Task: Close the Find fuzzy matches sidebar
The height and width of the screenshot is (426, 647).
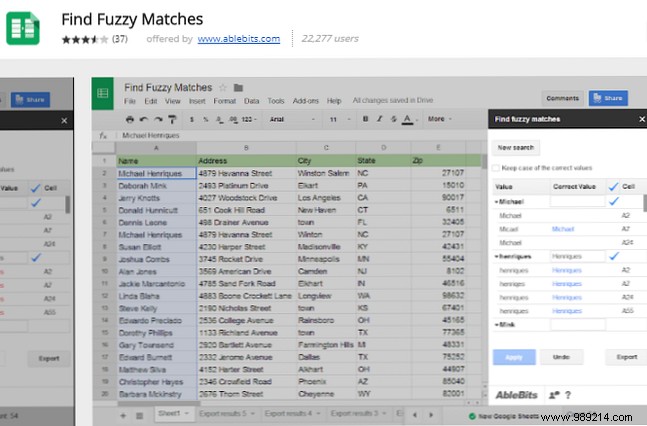Action: coord(642,119)
